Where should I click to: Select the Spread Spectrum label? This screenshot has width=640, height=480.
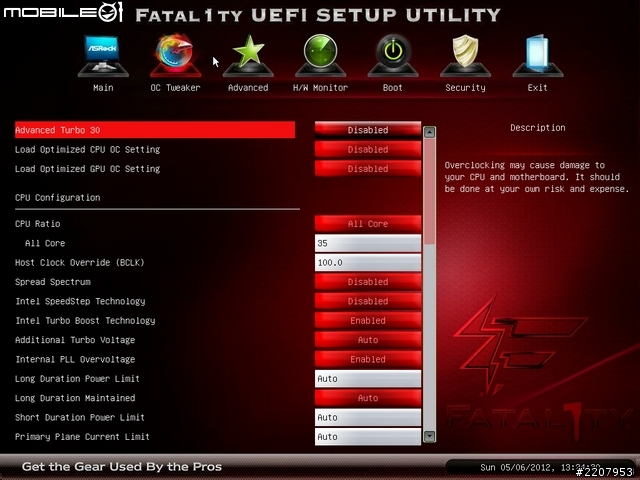[x=53, y=282]
